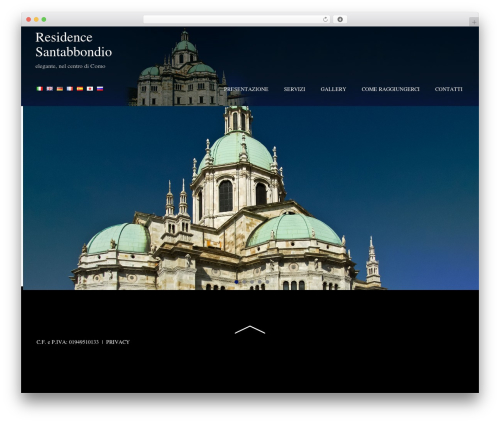Click the upward chevron in the footer
Screen dimensions: 500x423
(250, 329)
